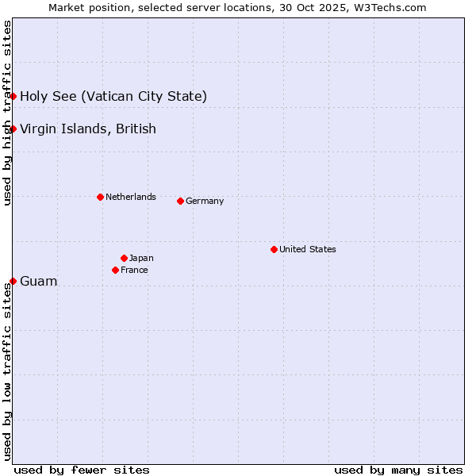Click the "France" label text
This screenshot has width=476, height=476.
pyautogui.click(x=134, y=270)
